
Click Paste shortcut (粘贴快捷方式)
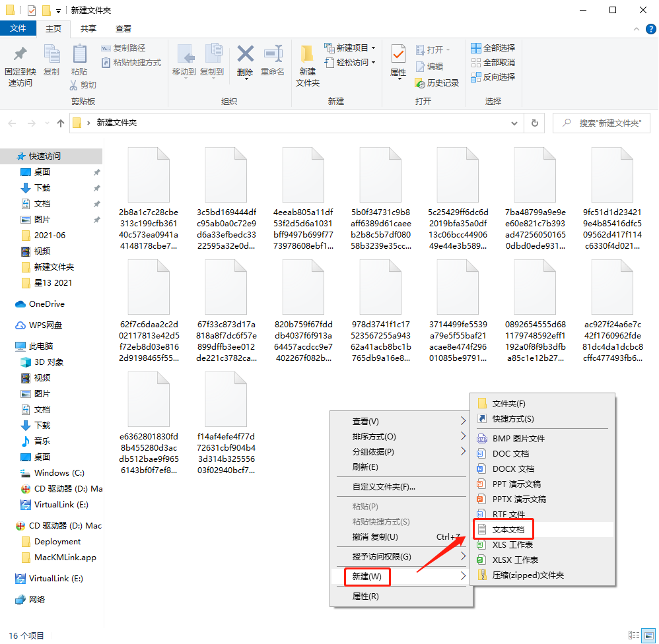pos(131,63)
